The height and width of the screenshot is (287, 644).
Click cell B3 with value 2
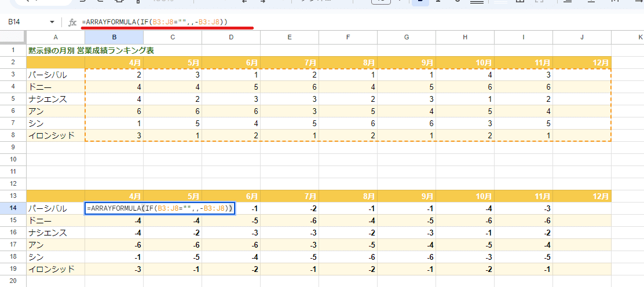pyautogui.click(x=114, y=75)
